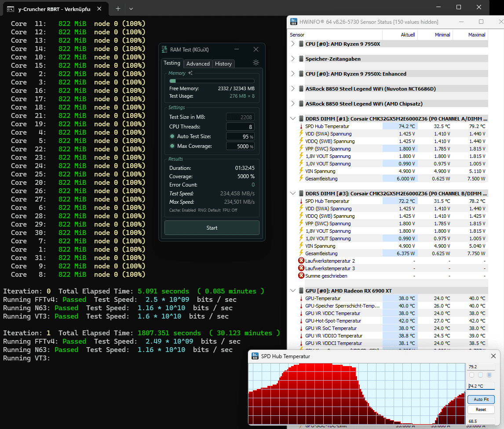Collapse the DDR5 DIMM [#1] sensor group
Image resolution: width=504 pixels, height=429 pixels.
click(293, 119)
